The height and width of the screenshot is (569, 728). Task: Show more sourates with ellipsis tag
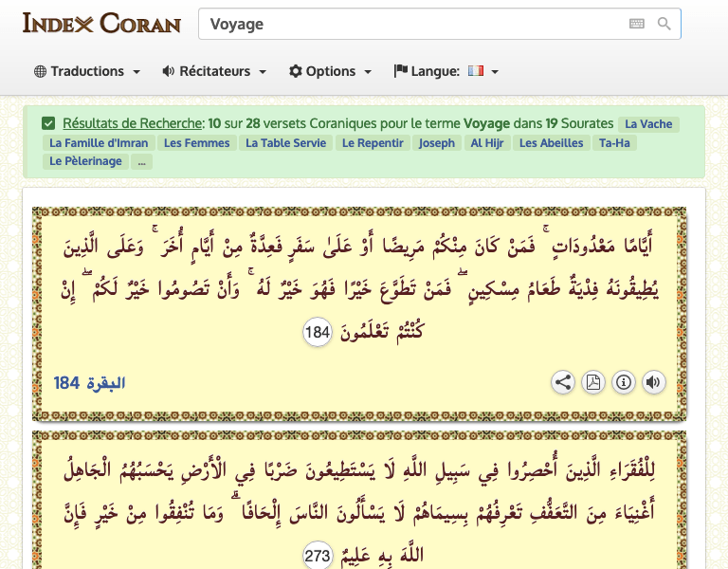click(141, 162)
